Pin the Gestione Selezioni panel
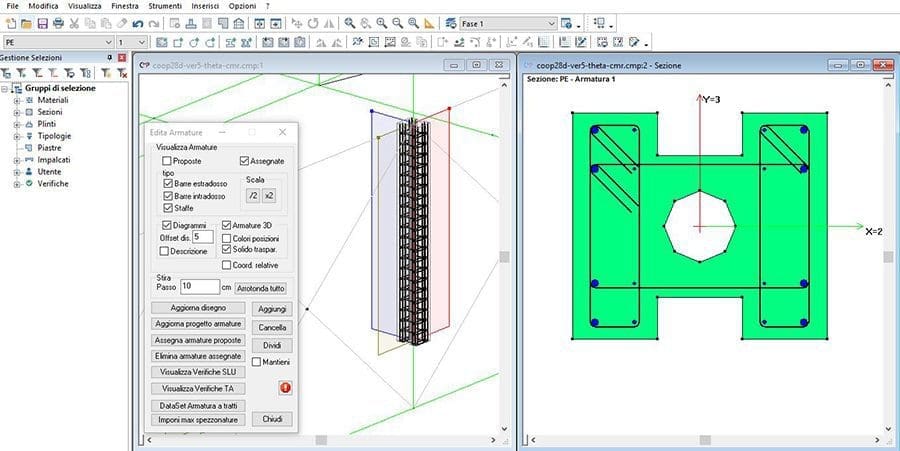Screen dimensions: 900x451 point(110,57)
